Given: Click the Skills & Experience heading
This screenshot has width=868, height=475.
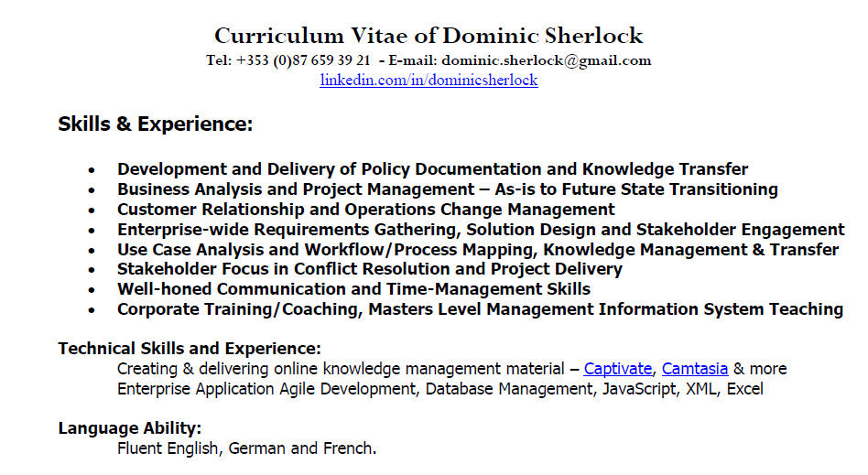Looking at the screenshot, I should tap(156, 124).
